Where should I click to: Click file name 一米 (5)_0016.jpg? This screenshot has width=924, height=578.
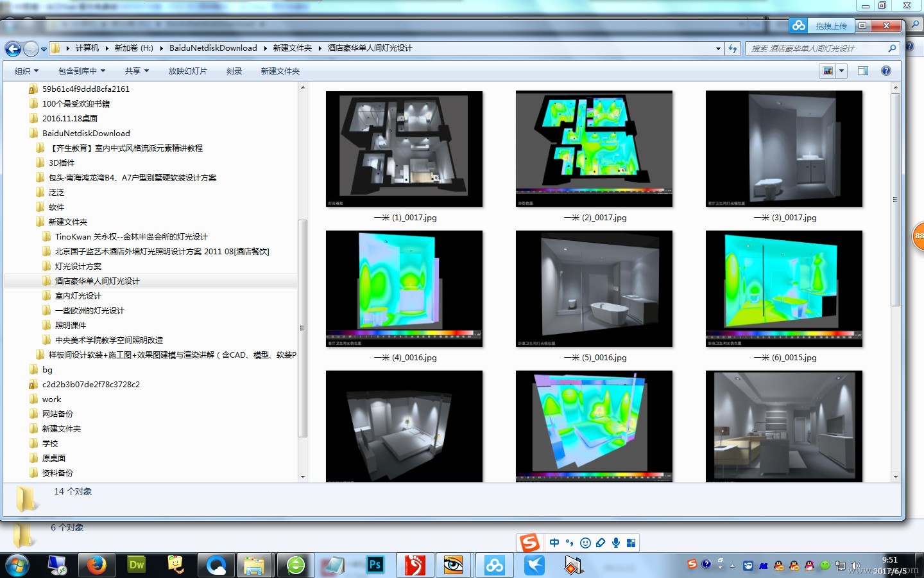pyautogui.click(x=595, y=358)
